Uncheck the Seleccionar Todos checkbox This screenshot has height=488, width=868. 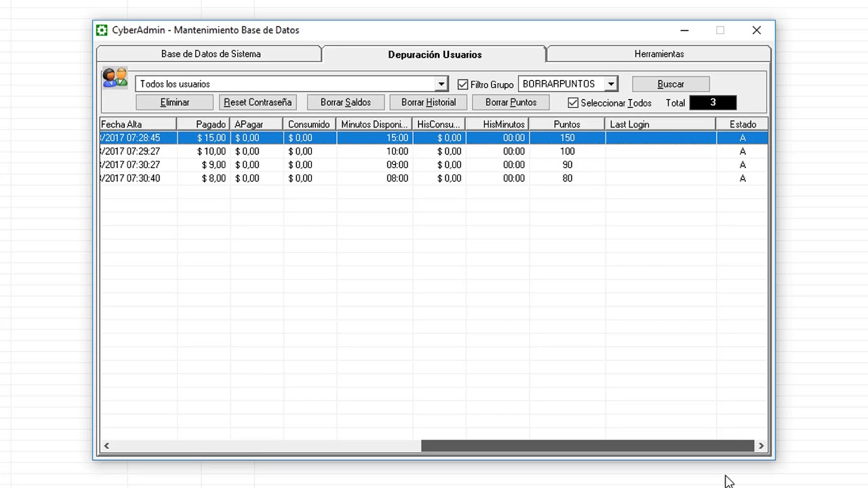tap(573, 103)
